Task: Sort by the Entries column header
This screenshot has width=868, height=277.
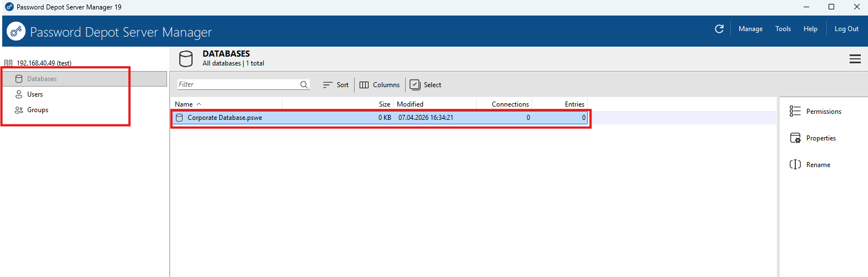Action: 559,104
